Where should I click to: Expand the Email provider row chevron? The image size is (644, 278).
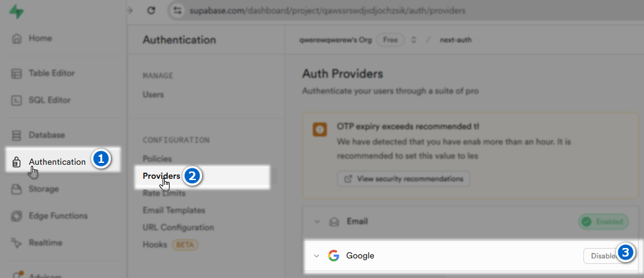coord(316,222)
